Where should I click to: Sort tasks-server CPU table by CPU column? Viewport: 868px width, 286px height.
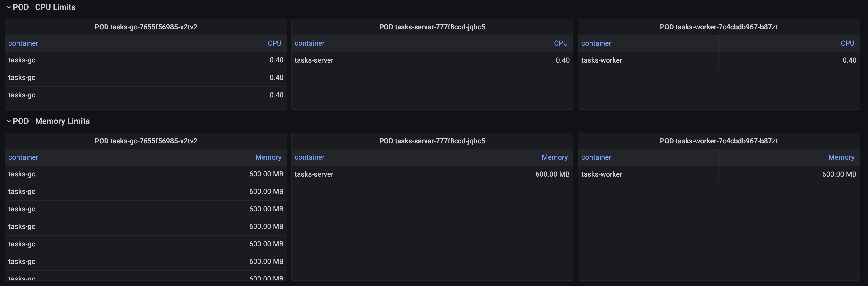(561, 43)
